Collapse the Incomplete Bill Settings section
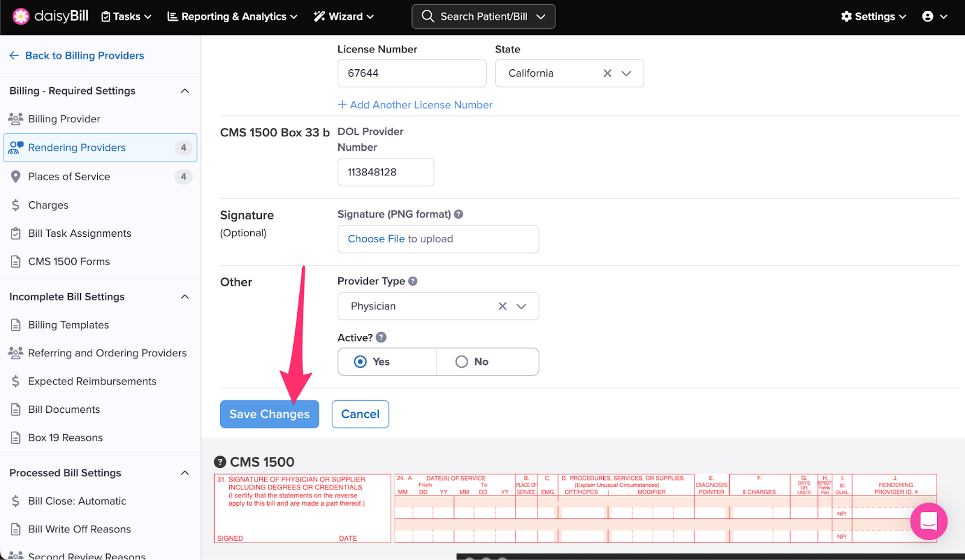Image resolution: width=965 pixels, height=560 pixels. point(185,297)
